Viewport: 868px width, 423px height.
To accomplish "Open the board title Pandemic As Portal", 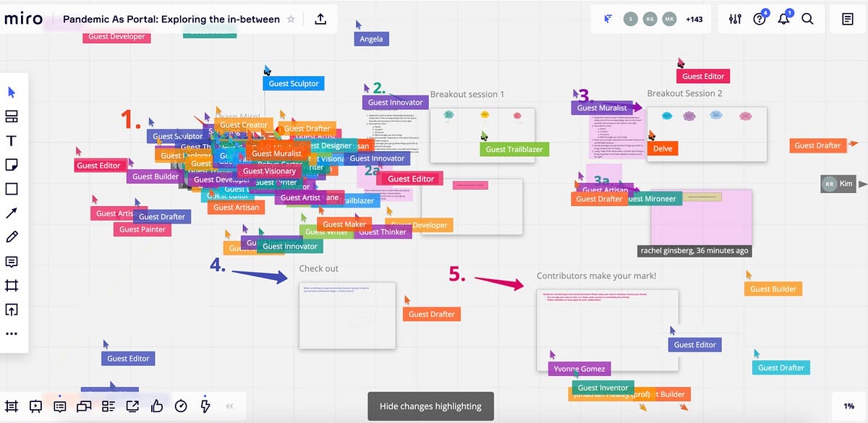I will click(171, 20).
